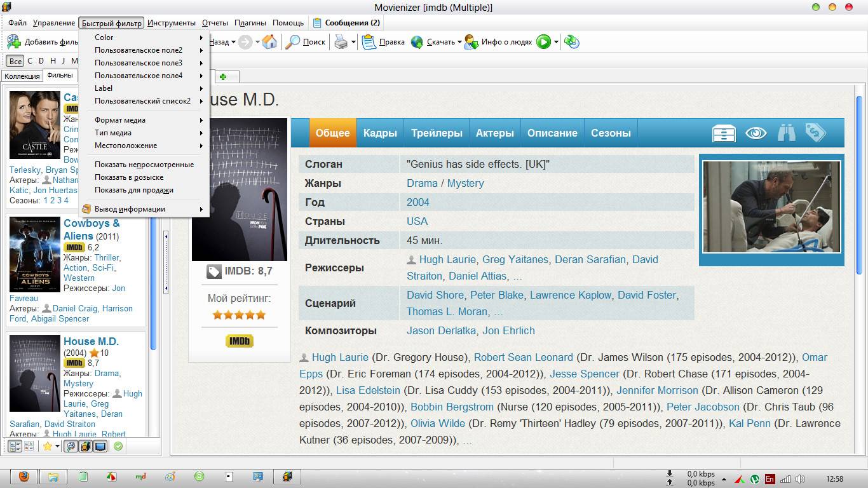
Task: Toggle the For Sale price tag icon
Action: click(815, 132)
